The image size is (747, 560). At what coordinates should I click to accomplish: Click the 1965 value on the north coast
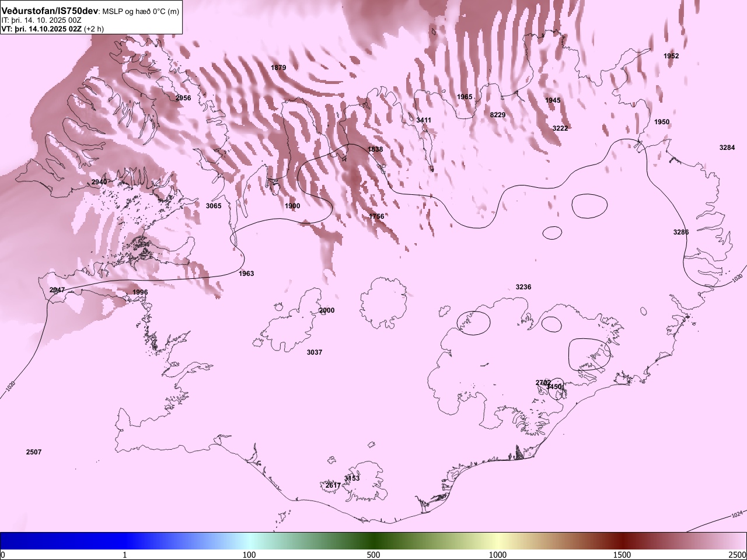click(x=465, y=97)
